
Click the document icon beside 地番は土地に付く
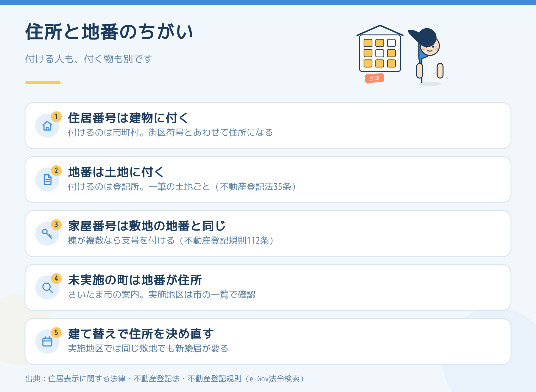point(47,180)
